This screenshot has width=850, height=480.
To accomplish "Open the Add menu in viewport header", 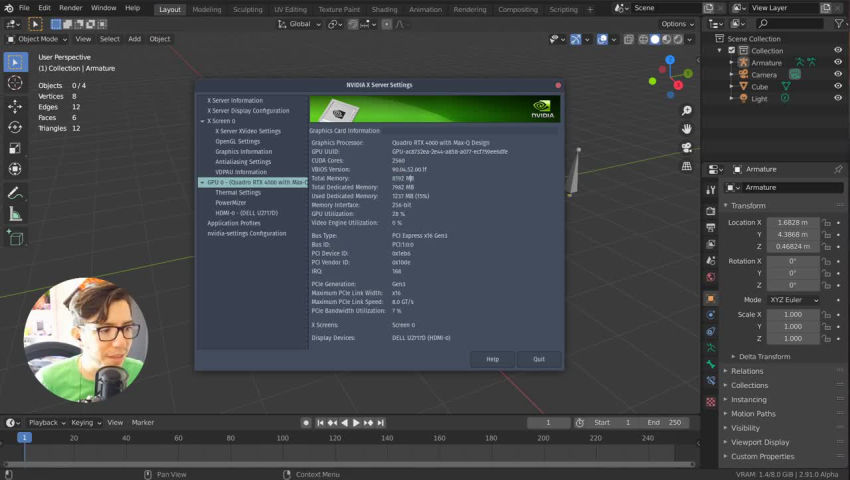I will [134, 39].
